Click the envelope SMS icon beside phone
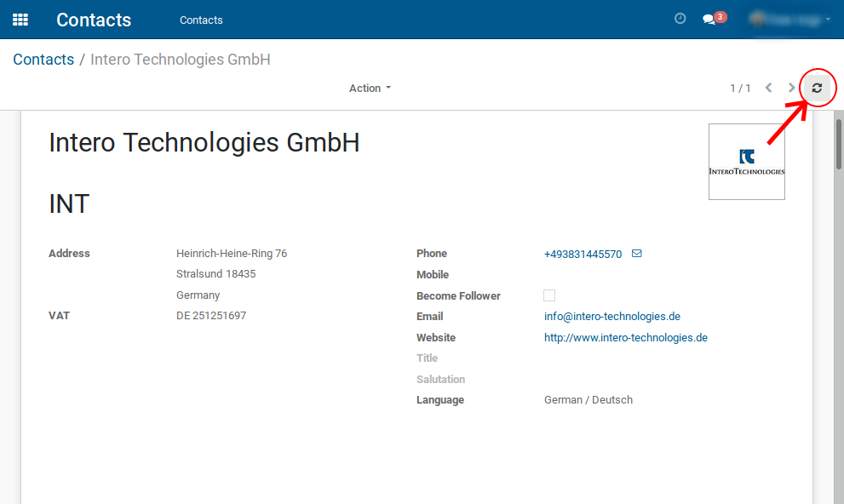 637,254
